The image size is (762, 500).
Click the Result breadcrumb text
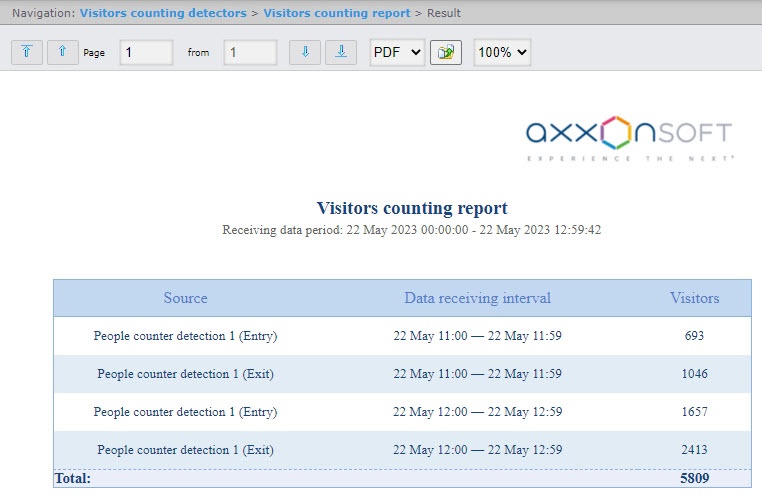[444, 13]
